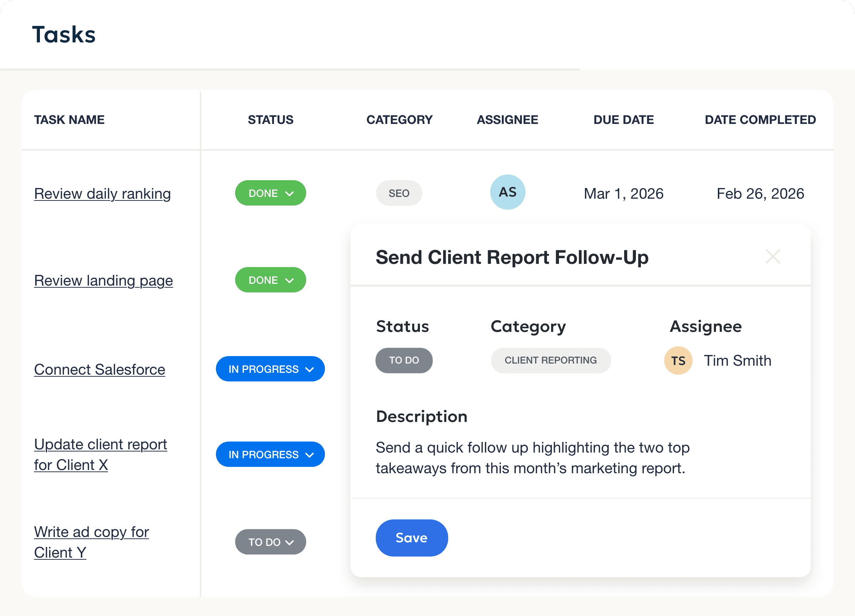
Task: Open the DONE status dropdown for Review daily ranking
Action: point(270,193)
